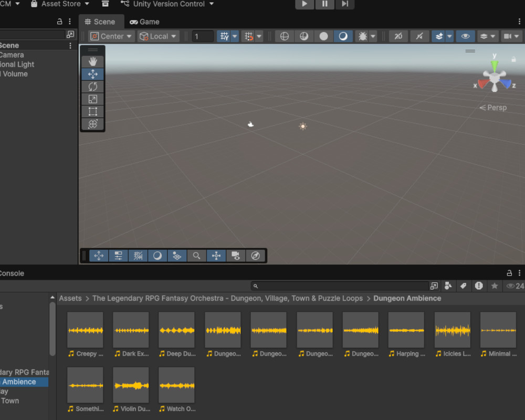Image resolution: width=525 pixels, height=420 pixels.
Task: Select the Rect transform tool
Action: (x=93, y=111)
